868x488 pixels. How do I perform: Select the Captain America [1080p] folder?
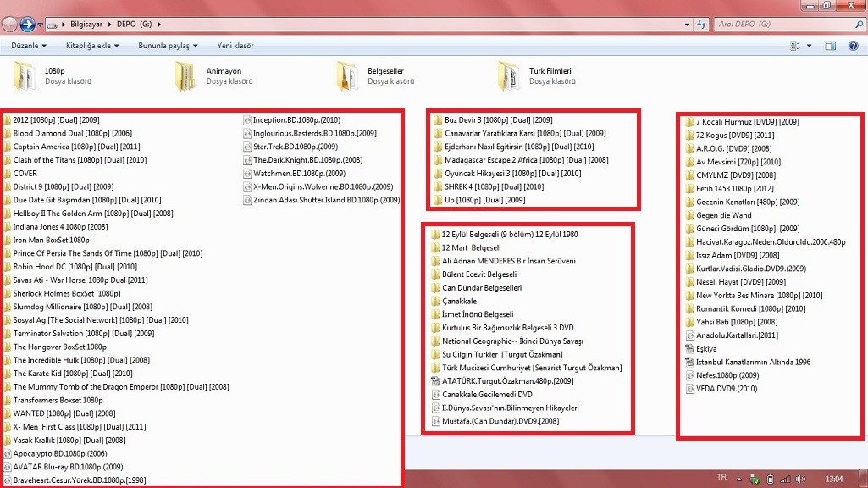[x=71, y=147]
